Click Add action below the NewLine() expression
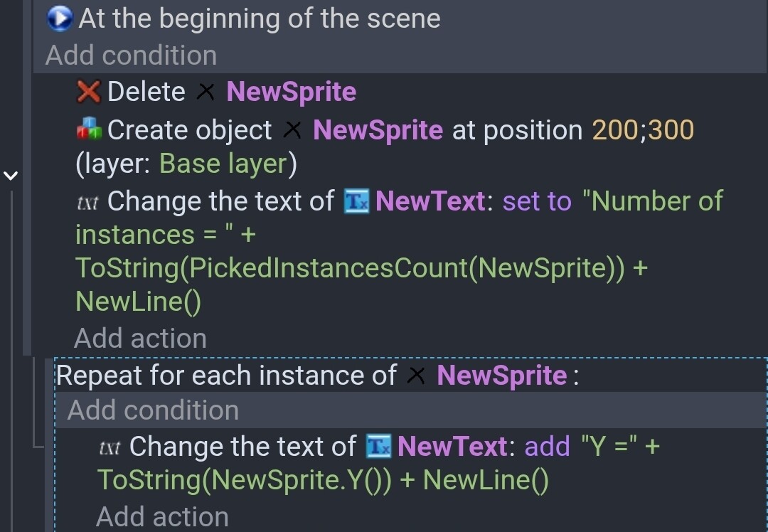 point(140,339)
